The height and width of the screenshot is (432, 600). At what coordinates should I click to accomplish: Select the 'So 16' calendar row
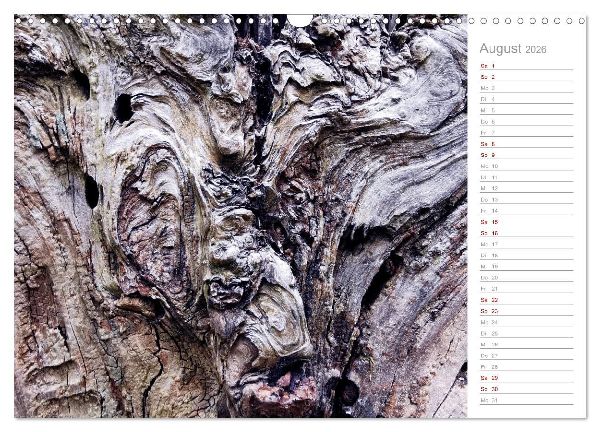tap(527, 233)
